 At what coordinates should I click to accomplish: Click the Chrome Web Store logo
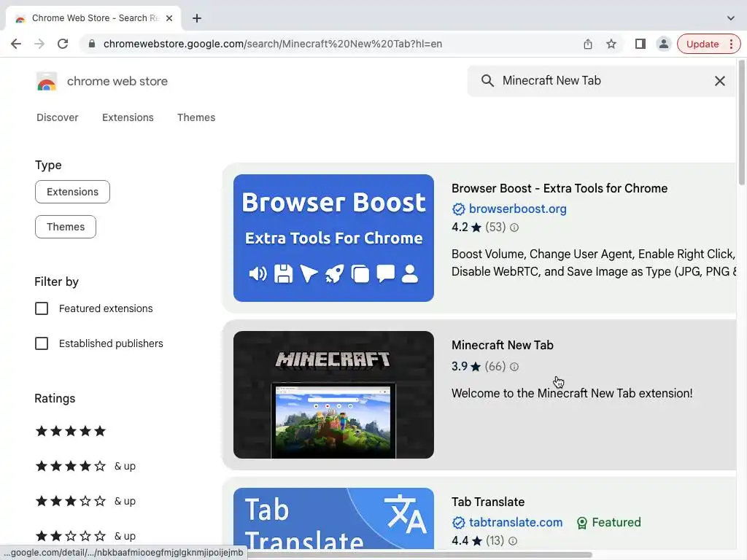pyautogui.click(x=46, y=82)
